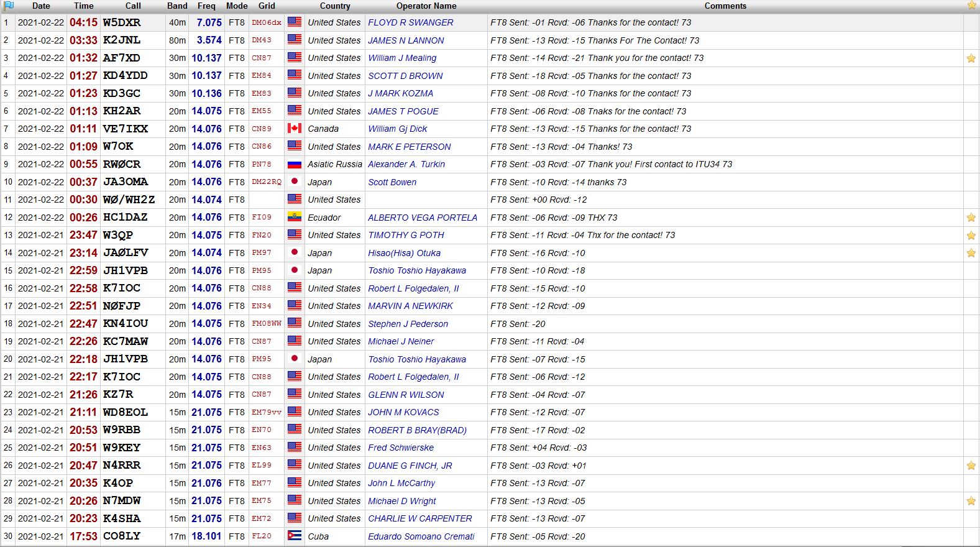Viewport: 980px width, 547px height.
Task: Open ALBERTO VEGA PORTELA operator link
Action: [x=422, y=218]
